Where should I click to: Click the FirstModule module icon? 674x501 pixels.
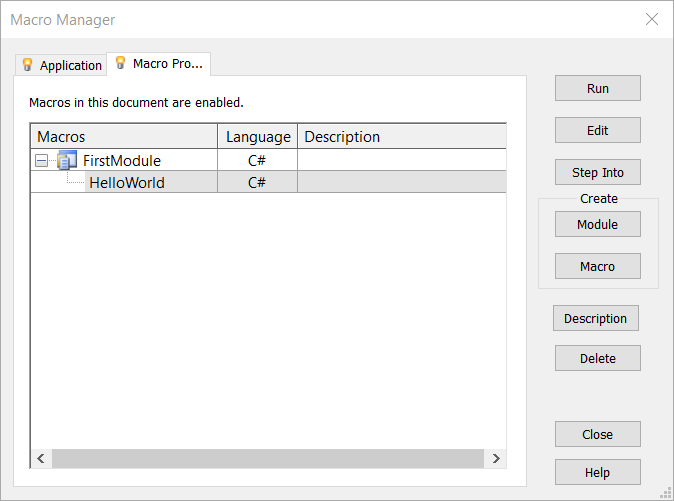click(x=67, y=160)
